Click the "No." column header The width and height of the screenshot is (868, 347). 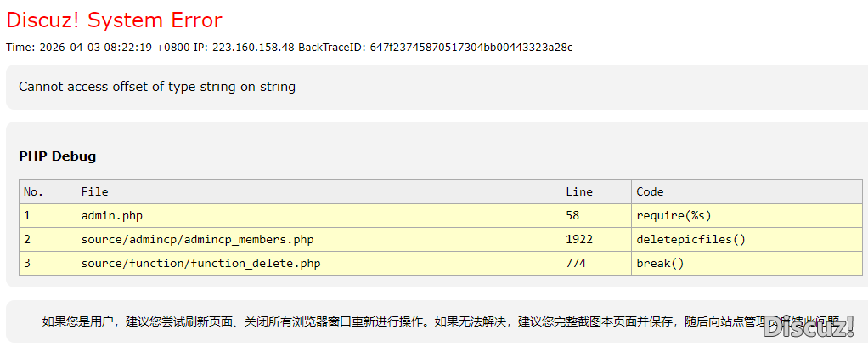[34, 192]
